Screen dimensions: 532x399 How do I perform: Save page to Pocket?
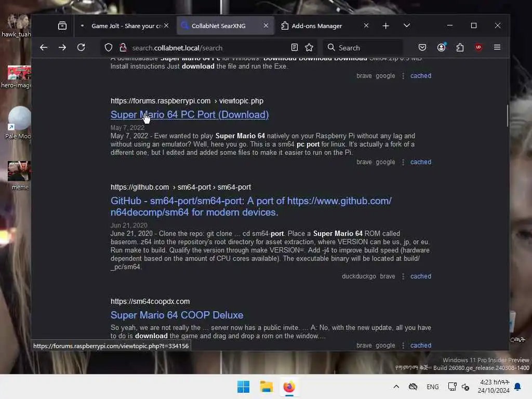point(422,47)
